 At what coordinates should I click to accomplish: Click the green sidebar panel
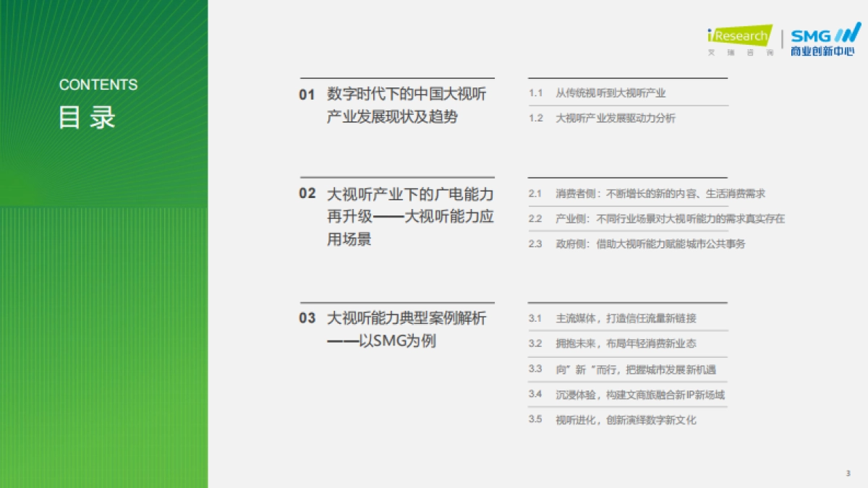click(104, 289)
